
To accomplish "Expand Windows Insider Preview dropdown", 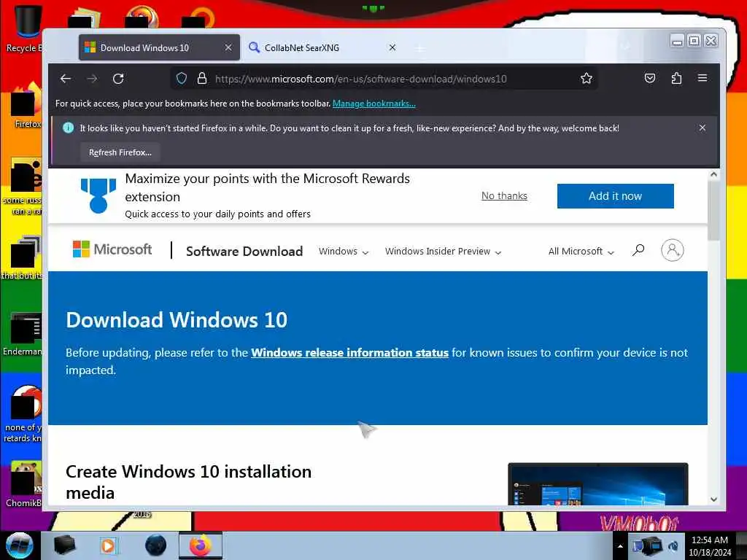I will 443,252.
